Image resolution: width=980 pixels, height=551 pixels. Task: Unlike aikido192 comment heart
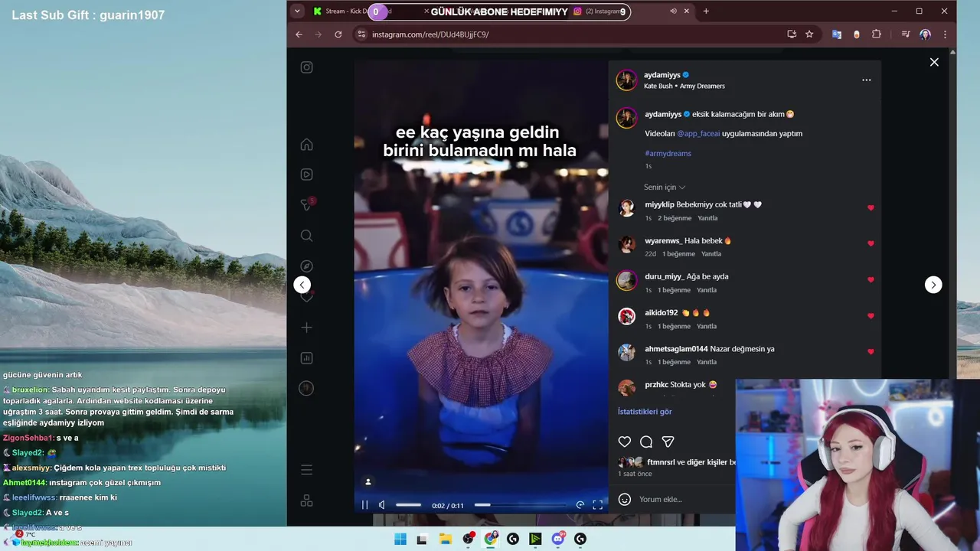click(x=871, y=315)
